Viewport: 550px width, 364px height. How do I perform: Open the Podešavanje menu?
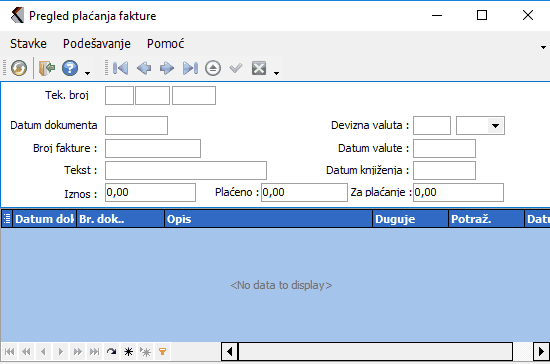click(x=97, y=44)
